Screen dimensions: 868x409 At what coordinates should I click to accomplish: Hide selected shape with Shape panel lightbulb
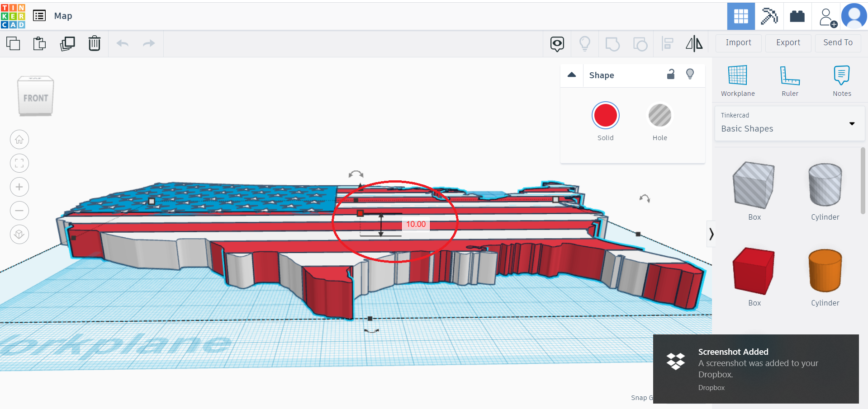[690, 74]
